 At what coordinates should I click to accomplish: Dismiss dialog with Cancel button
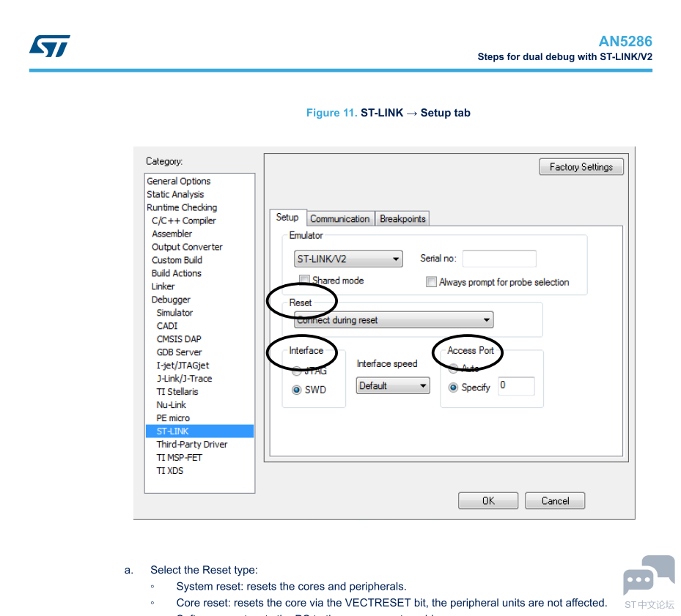[555, 500]
